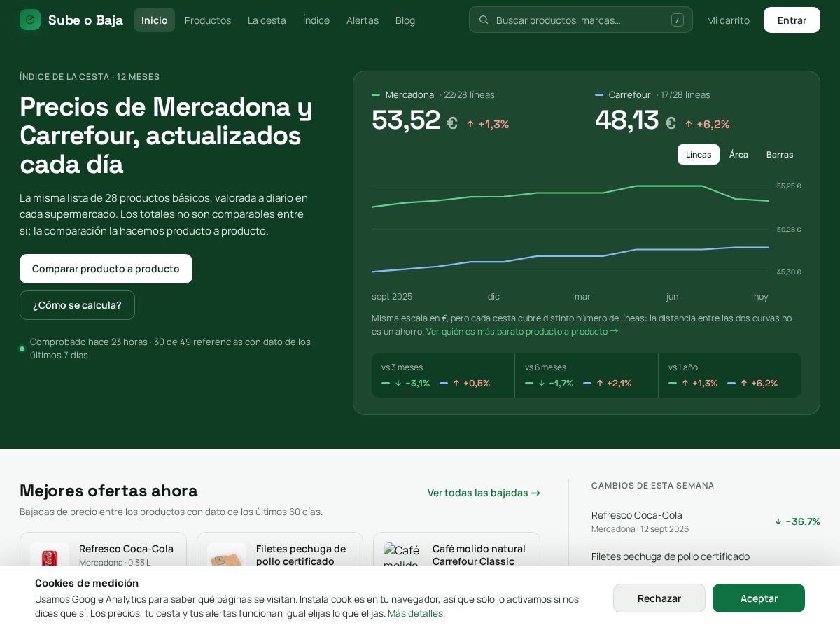Image resolution: width=840 pixels, height=630 pixels.
Task: Visit the Blog link
Action: coord(405,20)
